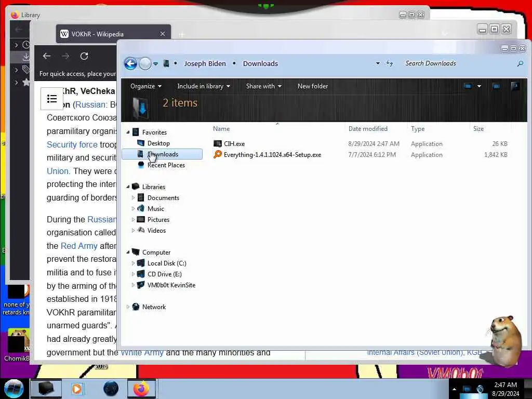532x399 pixels.
Task: Click the 8/29/2024 2:47 AM date cell
Action: pyautogui.click(x=374, y=144)
